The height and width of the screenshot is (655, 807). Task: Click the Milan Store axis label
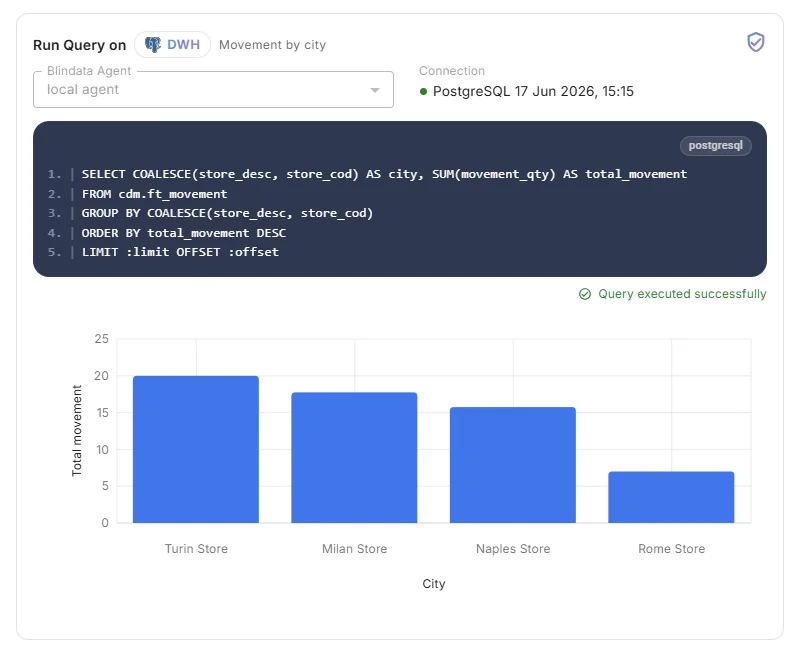[x=355, y=548]
